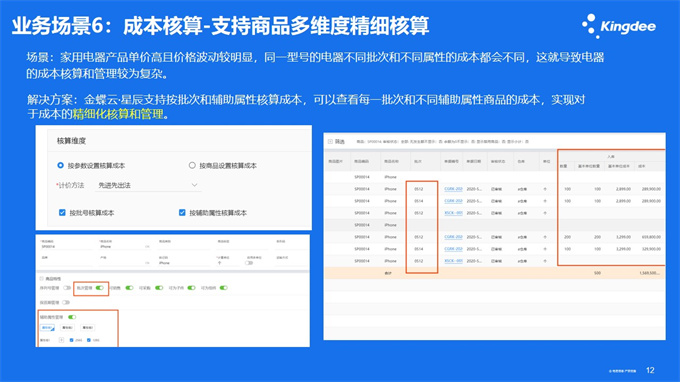Image resolution: width=680 pixels, height=382 pixels.
Task: Open the first XSCK document link
Action: pos(453,213)
